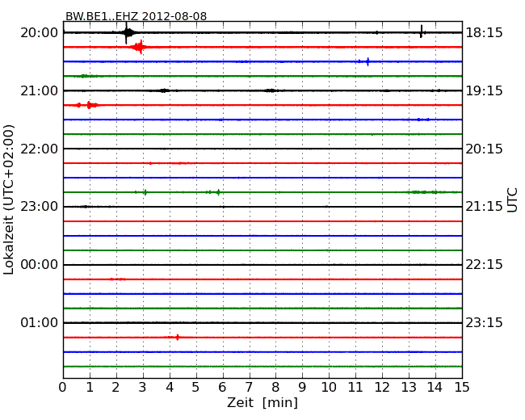Click the x-axis tick label 14
The image size is (525, 420).
coord(435,387)
